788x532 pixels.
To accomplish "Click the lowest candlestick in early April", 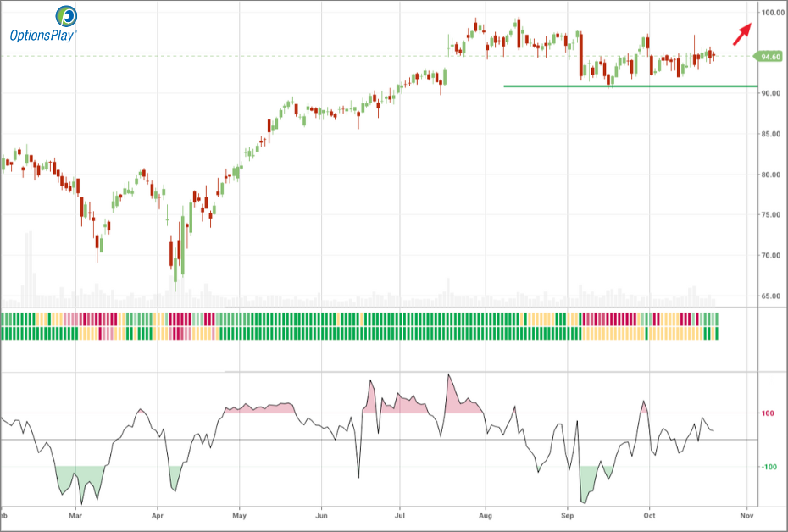I will coord(175,275).
